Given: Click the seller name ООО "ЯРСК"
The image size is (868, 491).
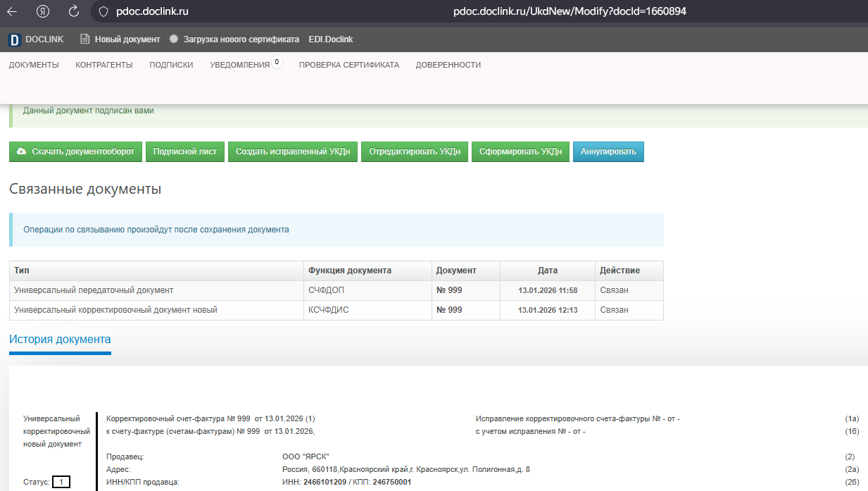Looking at the screenshot, I should click(306, 456).
